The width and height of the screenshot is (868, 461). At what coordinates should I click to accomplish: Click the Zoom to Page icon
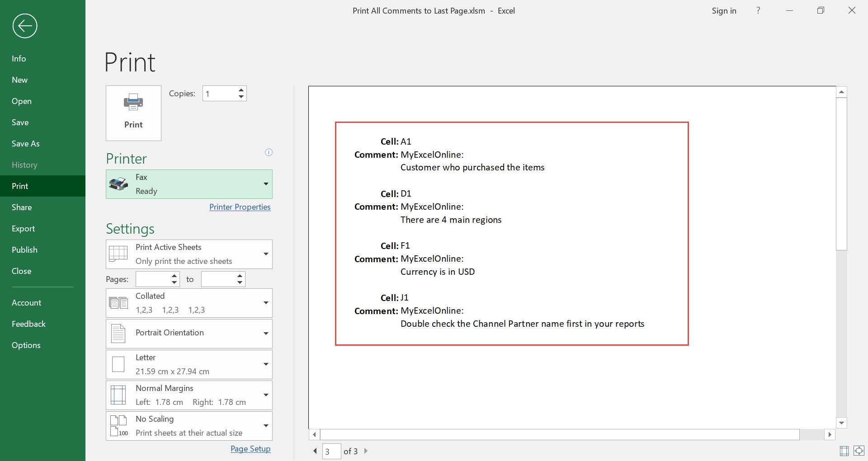pos(859,451)
